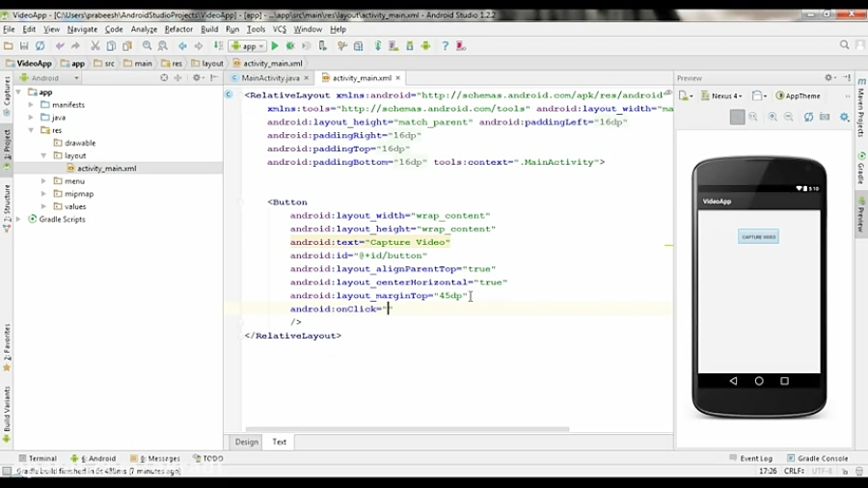Image resolution: width=868 pixels, height=488 pixels.
Task: Click the AppTheme selector button
Action: pyautogui.click(x=798, y=95)
